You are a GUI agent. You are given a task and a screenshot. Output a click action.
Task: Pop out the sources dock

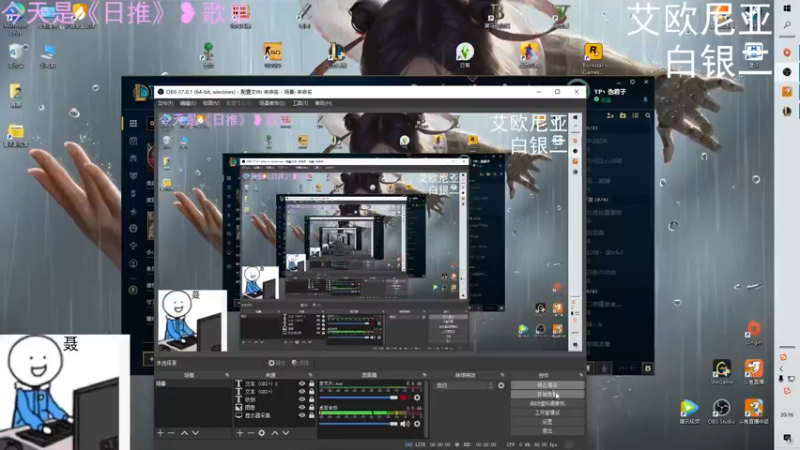tap(310, 375)
